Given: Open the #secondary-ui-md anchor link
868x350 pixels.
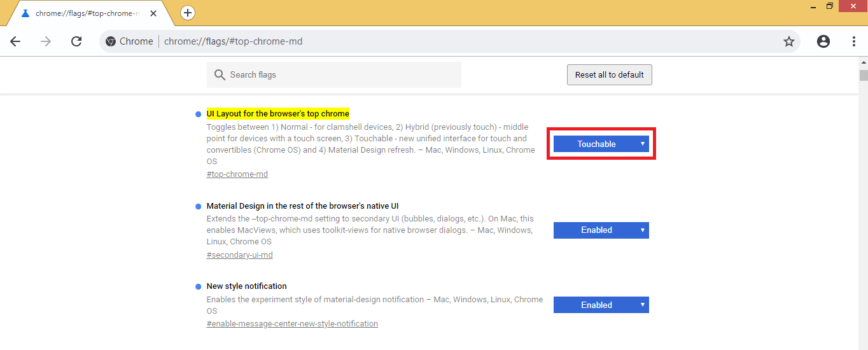Looking at the screenshot, I should pyautogui.click(x=240, y=255).
